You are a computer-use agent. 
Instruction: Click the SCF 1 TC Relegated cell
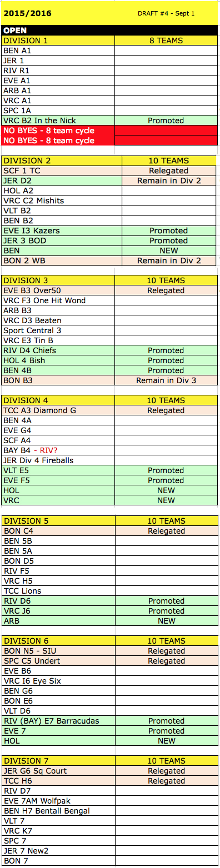168,170
